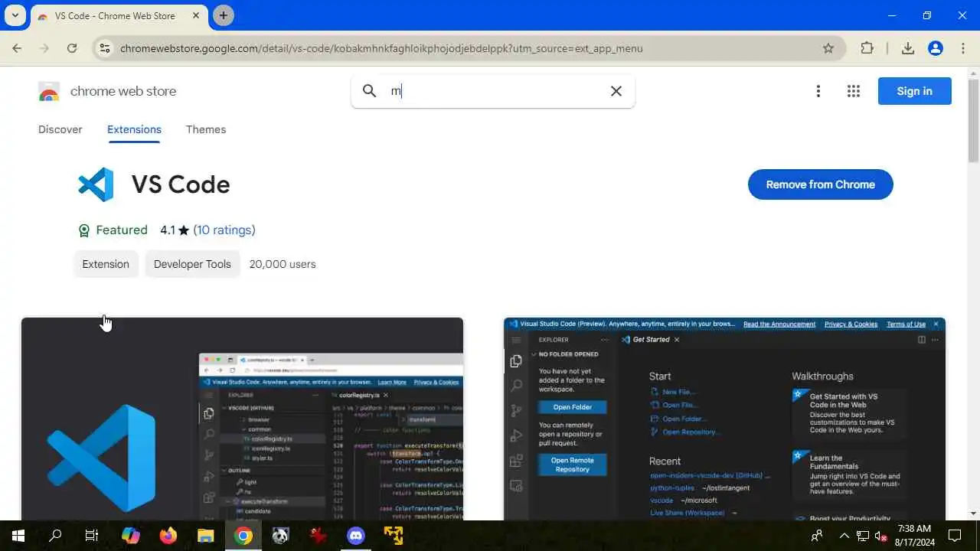Viewport: 980px width, 551px height.
Task: Open Discord from taskbar
Action: [x=356, y=536]
